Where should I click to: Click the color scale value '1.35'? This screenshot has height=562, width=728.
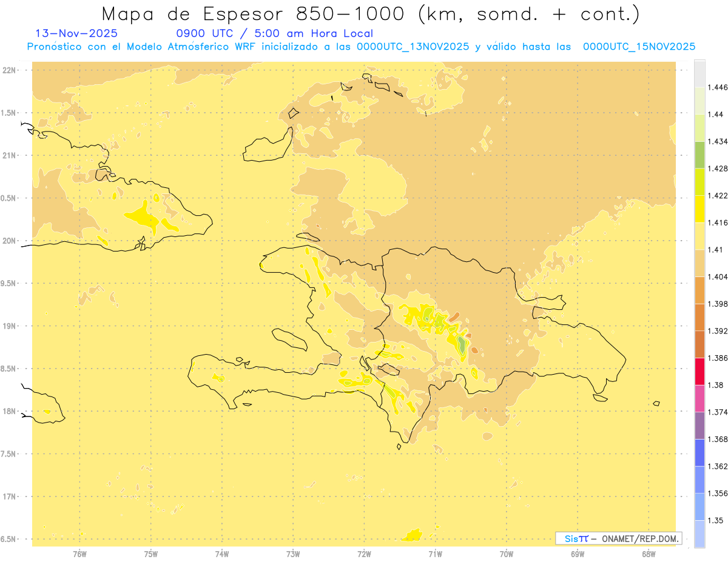click(715, 520)
